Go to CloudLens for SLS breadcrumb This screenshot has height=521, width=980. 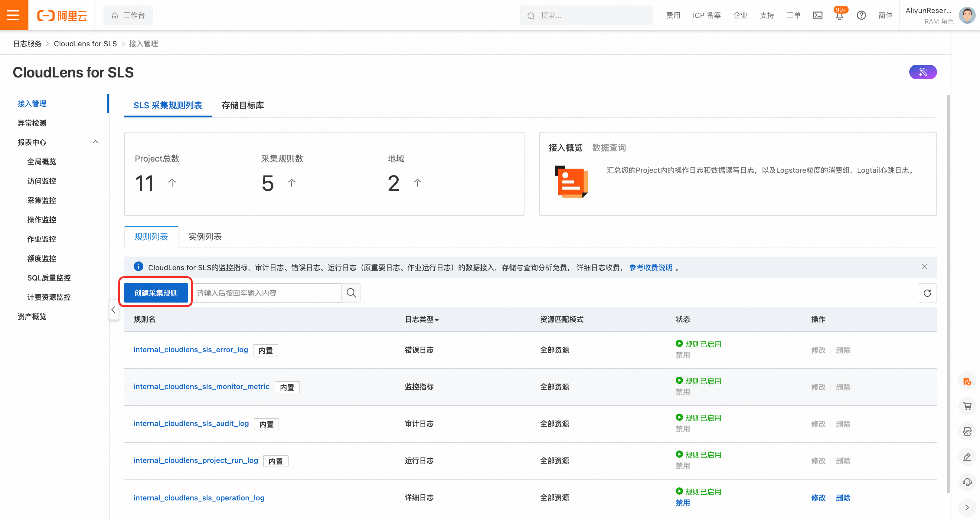pos(85,44)
